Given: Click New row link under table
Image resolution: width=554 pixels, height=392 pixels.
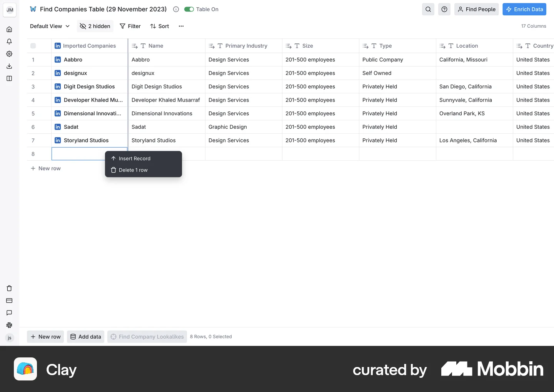Looking at the screenshot, I should pos(46,168).
